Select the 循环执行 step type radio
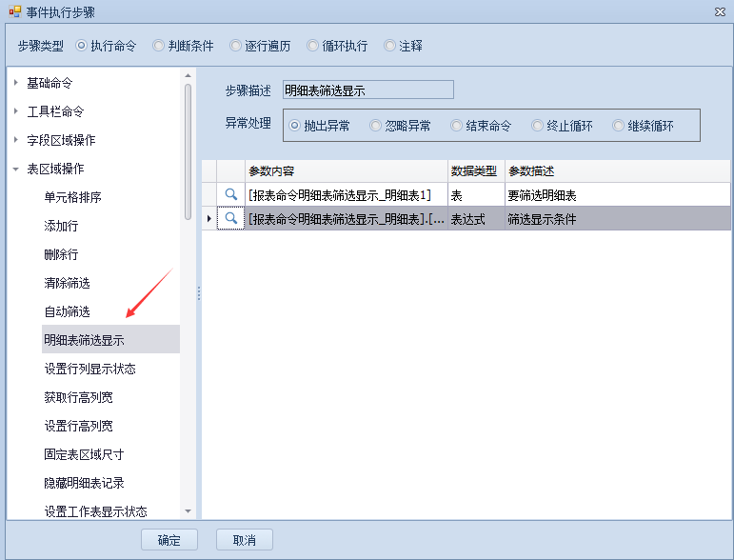The height and width of the screenshot is (560, 734). click(x=313, y=46)
